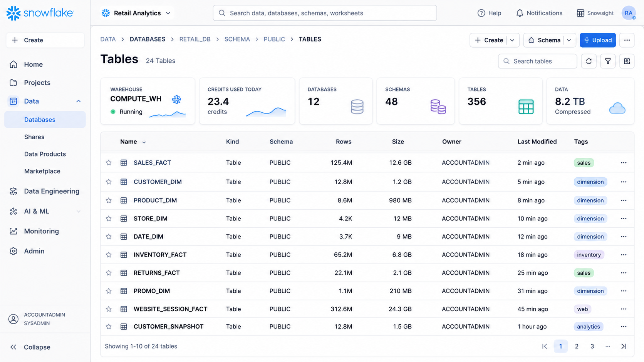Open Notifications bell
Screen dimensions: 644x362
coord(539,13)
